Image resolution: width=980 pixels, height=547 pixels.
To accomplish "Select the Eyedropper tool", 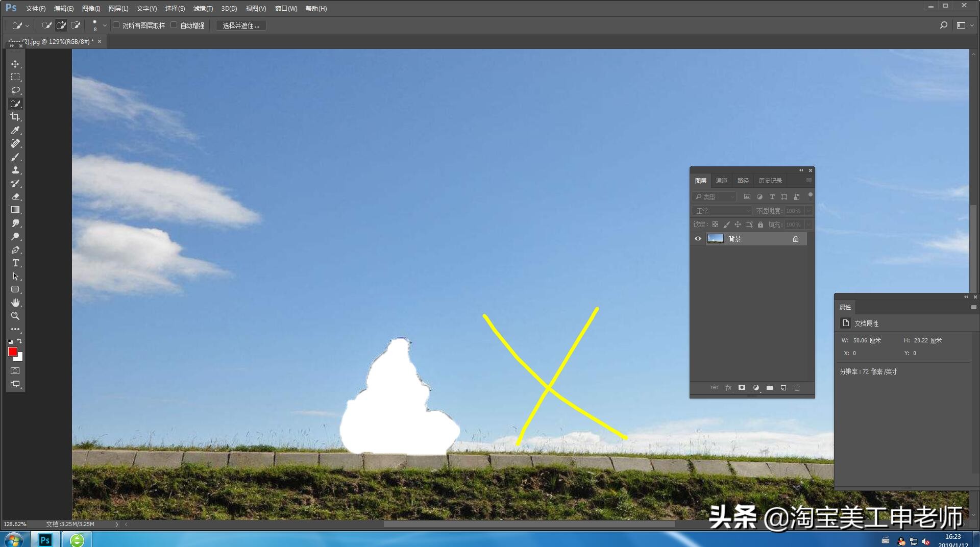I will 15,131.
